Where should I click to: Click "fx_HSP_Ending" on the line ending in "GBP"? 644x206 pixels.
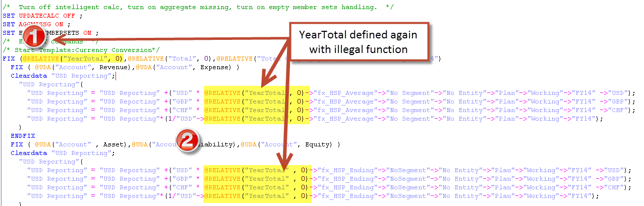pyautogui.click(x=348, y=179)
